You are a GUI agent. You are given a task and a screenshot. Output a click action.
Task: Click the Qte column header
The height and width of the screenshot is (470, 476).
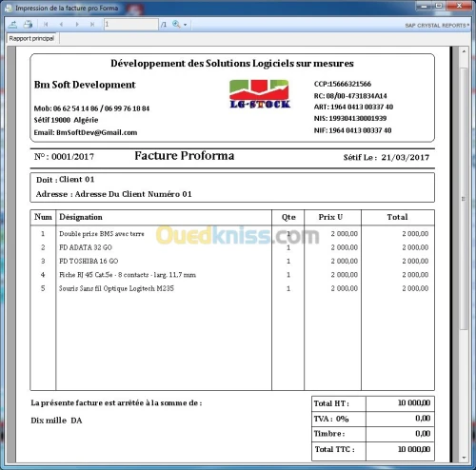pyautogui.click(x=288, y=217)
